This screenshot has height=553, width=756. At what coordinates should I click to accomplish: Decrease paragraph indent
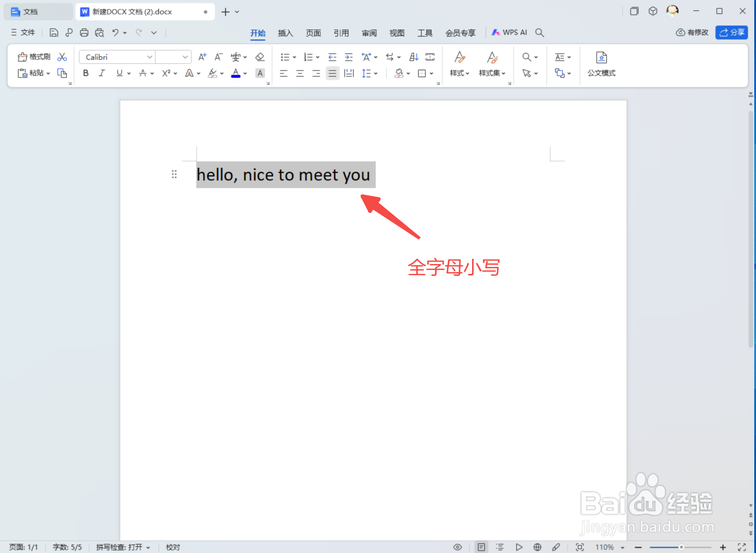[332, 57]
